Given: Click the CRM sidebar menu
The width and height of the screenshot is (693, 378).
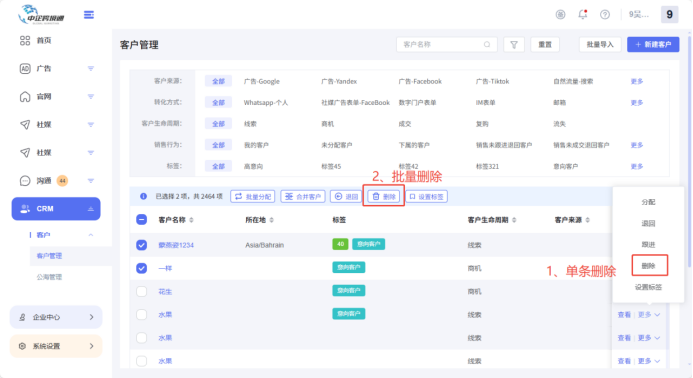Looking at the screenshot, I should click(x=56, y=209).
